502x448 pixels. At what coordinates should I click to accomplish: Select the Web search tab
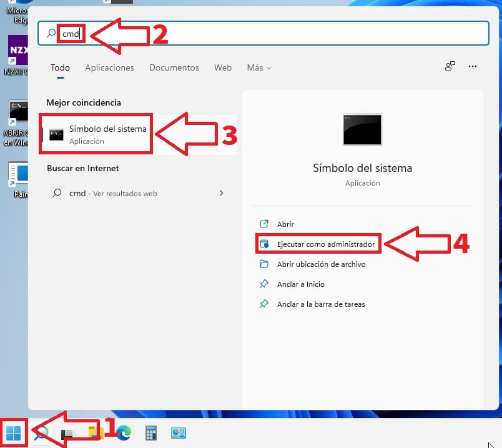[x=223, y=67]
